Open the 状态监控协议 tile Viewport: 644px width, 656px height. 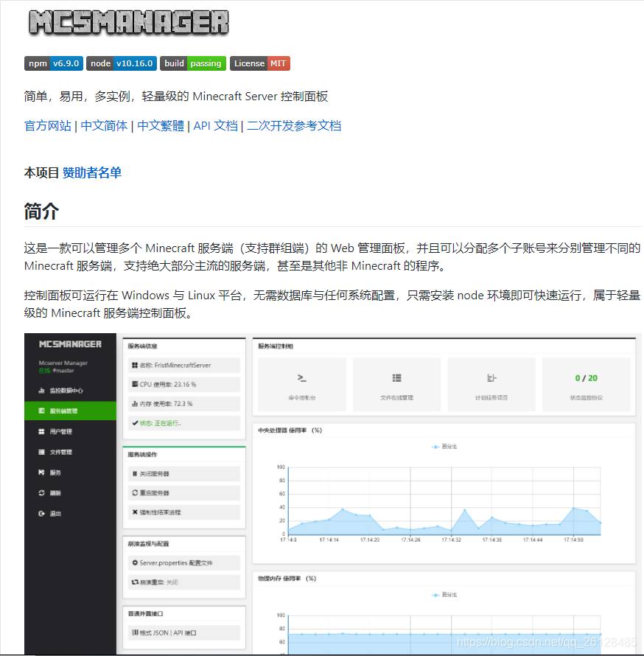pos(587,385)
